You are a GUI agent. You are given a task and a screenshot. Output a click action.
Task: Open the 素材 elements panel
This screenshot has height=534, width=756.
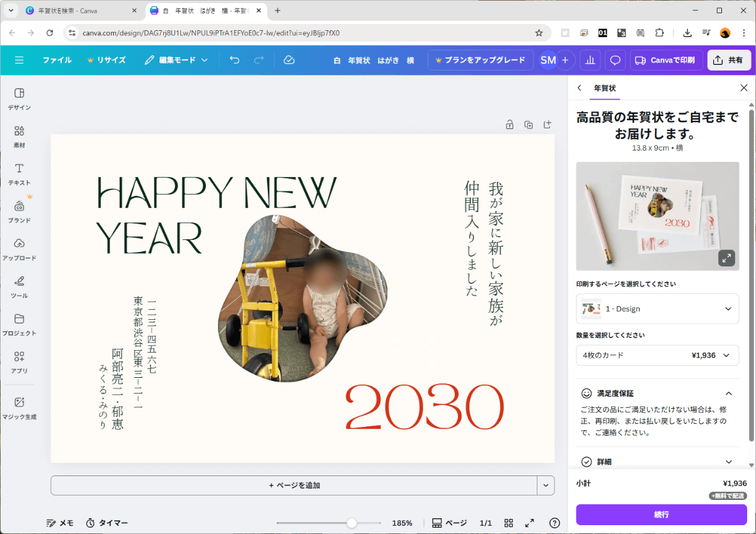[x=19, y=137]
